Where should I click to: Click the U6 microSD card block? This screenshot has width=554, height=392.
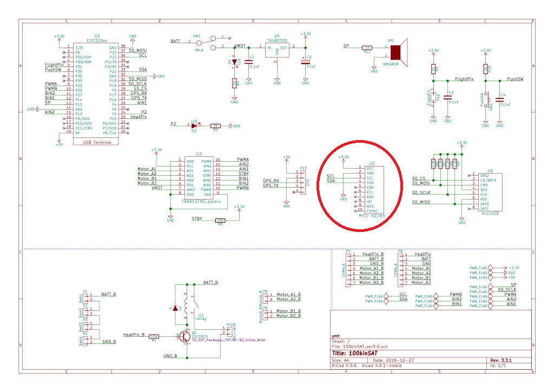490,193
